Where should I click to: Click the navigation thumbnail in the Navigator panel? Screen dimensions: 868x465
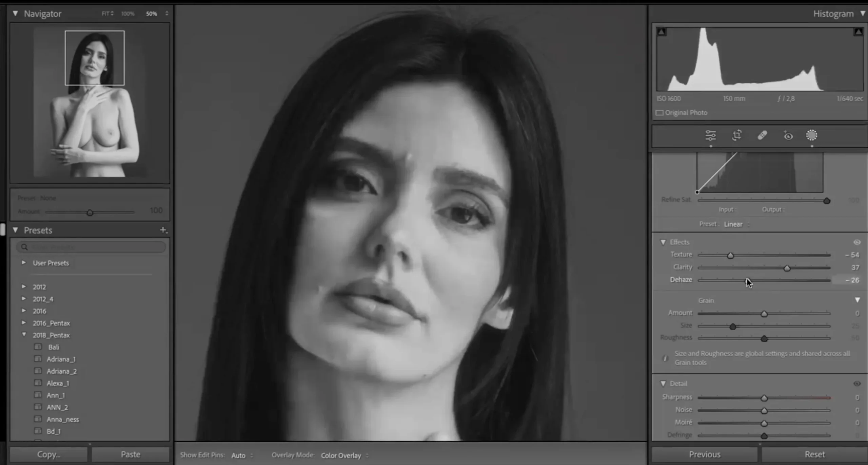pyautogui.click(x=94, y=58)
